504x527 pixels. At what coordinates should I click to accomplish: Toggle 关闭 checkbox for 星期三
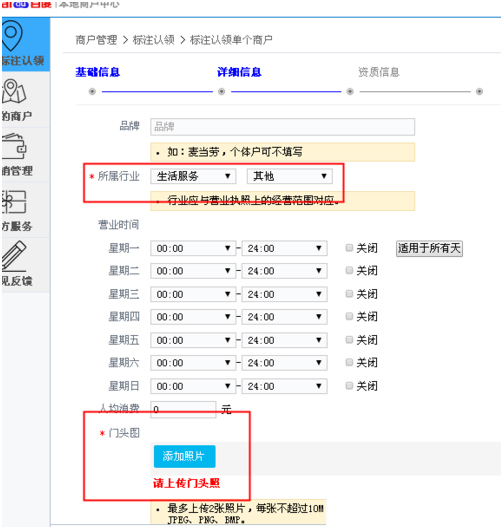click(349, 294)
